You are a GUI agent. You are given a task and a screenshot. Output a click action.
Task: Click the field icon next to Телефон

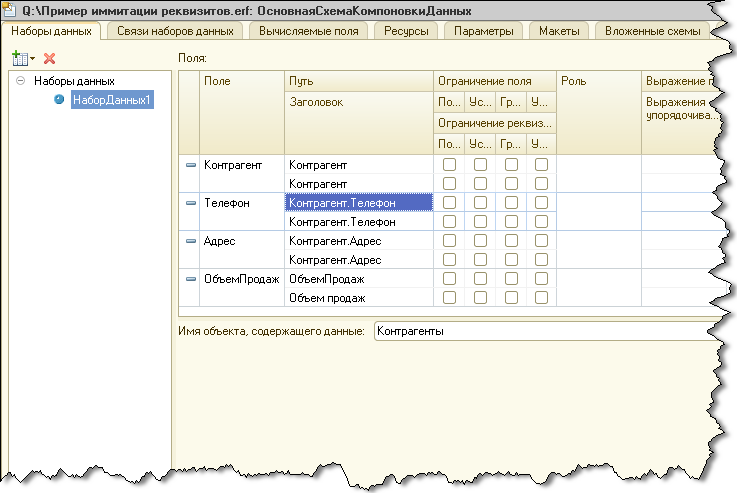(192, 203)
